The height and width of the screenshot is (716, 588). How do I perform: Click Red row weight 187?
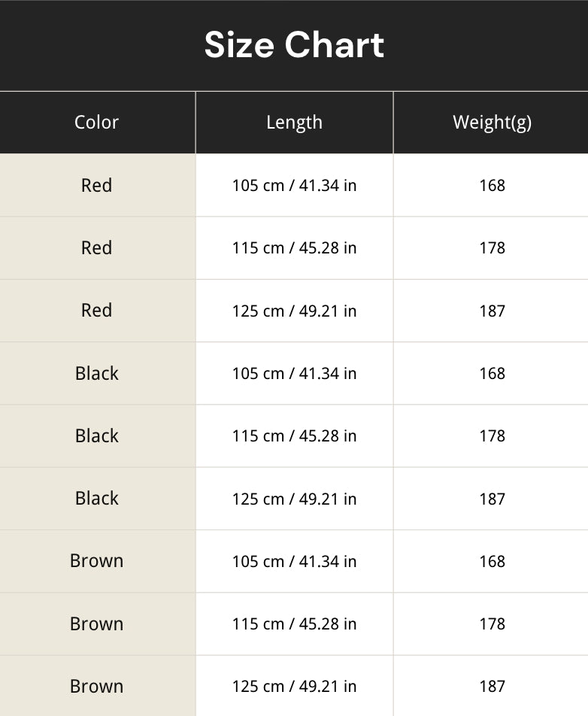[x=492, y=311]
